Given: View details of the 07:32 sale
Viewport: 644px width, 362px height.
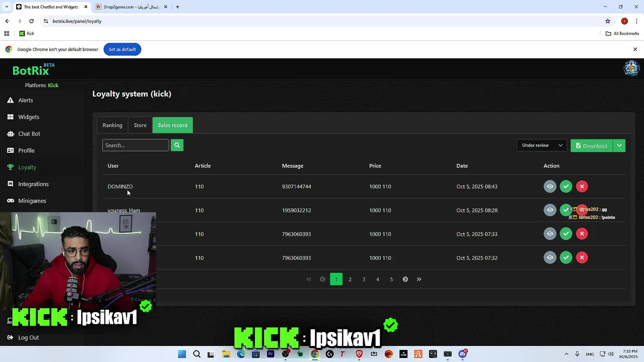Looking at the screenshot, I should (550, 257).
